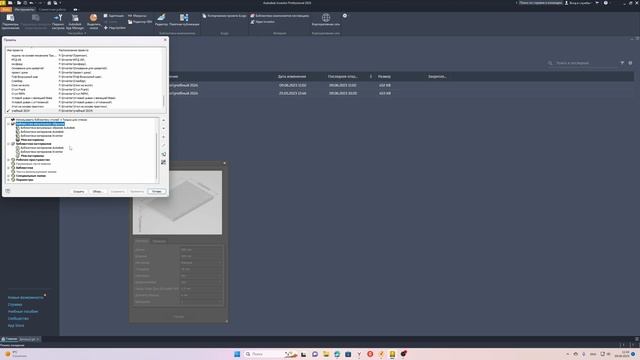Select the highlighted appearance libraries tree item
The image size is (640, 360).
coord(40,124)
